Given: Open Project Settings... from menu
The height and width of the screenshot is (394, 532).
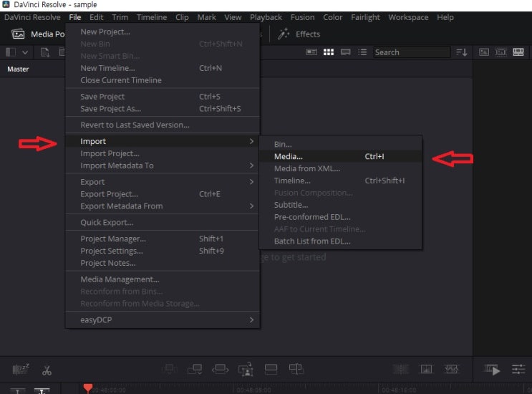Looking at the screenshot, I should tap(163, 251).
